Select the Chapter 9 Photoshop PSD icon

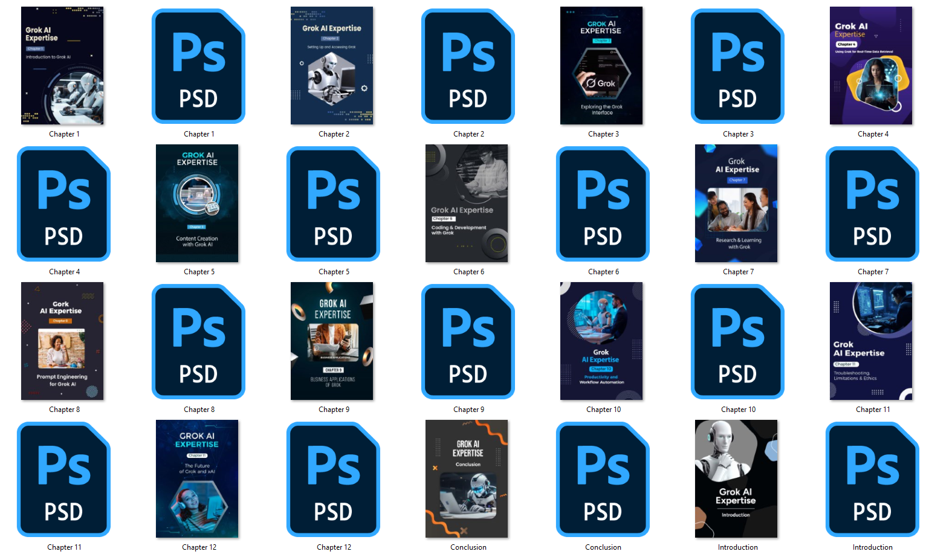coord(468,341)
